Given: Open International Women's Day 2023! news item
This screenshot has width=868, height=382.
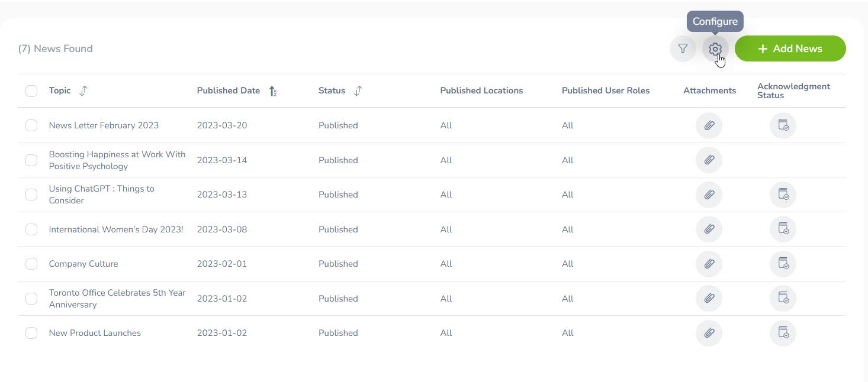Looking at the screenshot, I should 116,229.
